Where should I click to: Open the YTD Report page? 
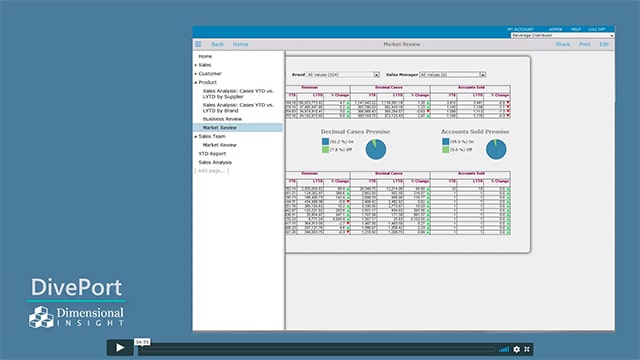(x=212, y=153)
